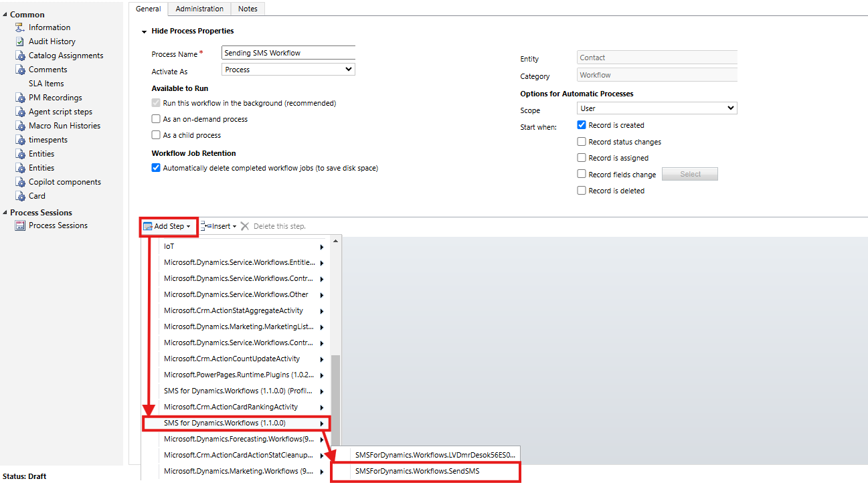
Task: Uncheck 'Automatically delete completed workflow jobs'
Action: point(155,168)
